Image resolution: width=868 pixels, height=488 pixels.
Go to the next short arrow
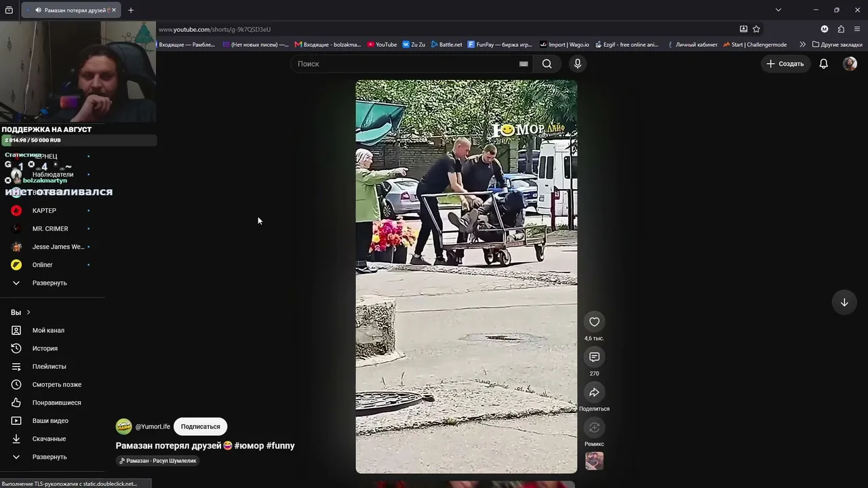[x=844, y=302]
